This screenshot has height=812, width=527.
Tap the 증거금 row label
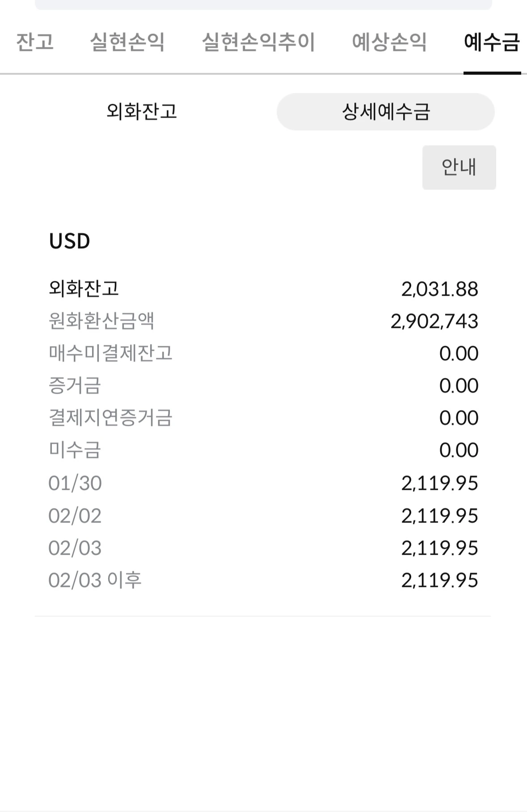[75, 385]
